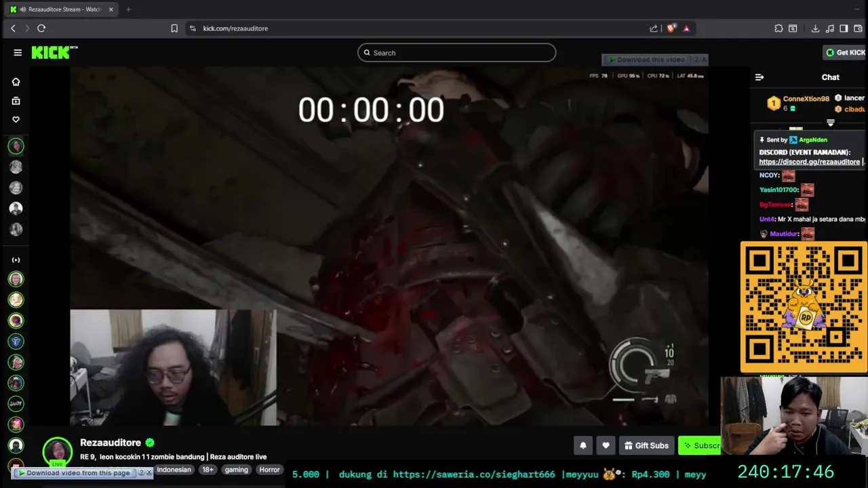Click the green Subscribe button

pos(701,445)
